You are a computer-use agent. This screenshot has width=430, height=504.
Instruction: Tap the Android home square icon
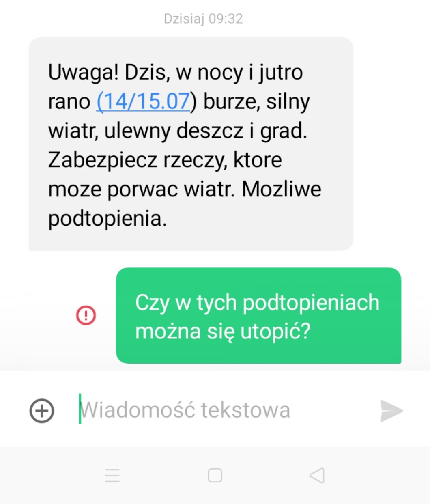point(215,475)
